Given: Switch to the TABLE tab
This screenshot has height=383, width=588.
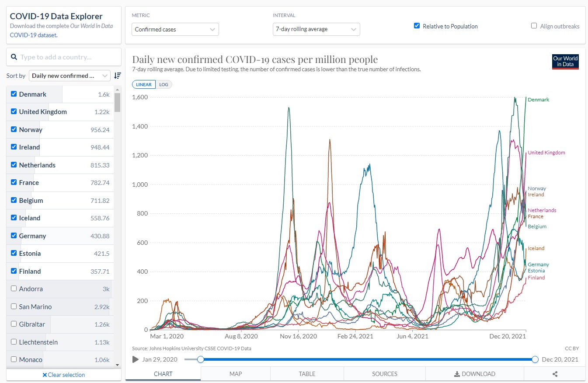Looking at the screenshot, I should pyautogui.click(x=307, y=374).
